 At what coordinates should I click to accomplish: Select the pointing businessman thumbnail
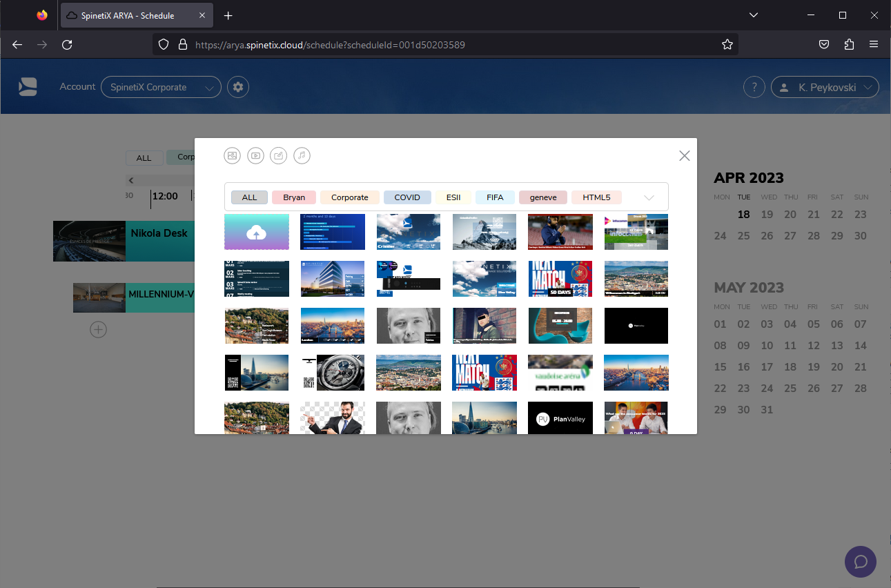(x=333, y=418)
